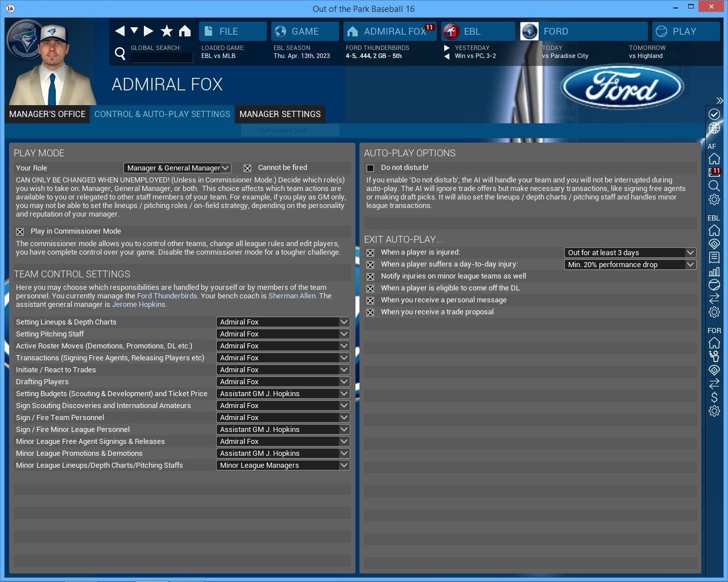
Task: Uncheck Play in Commissioner Mode
Action: coord(20,232)
